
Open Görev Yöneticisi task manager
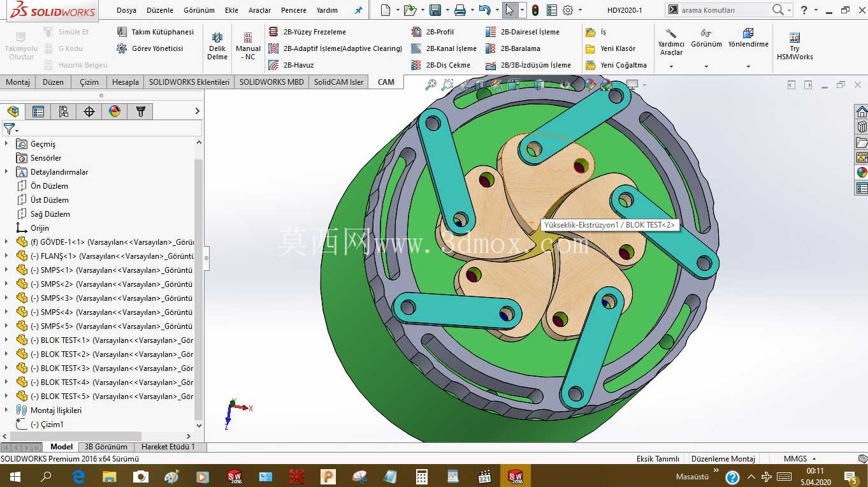tap(150, 48)
